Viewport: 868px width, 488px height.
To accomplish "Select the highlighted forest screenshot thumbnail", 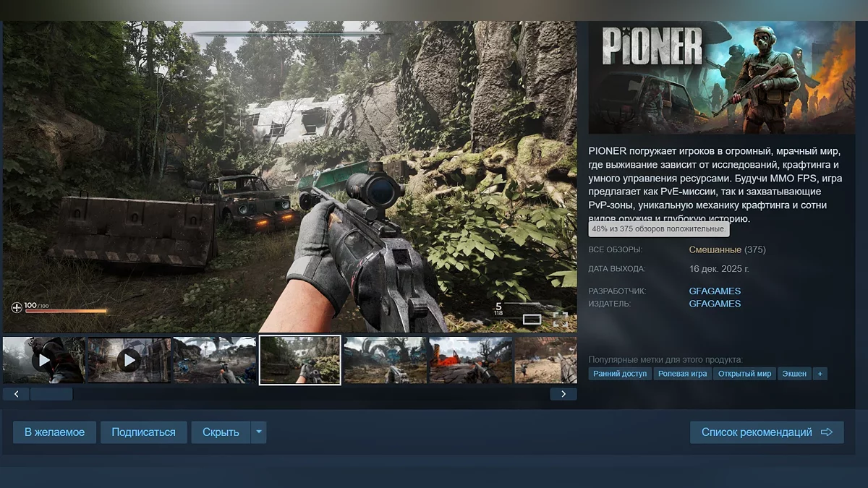I will (300, 360).
